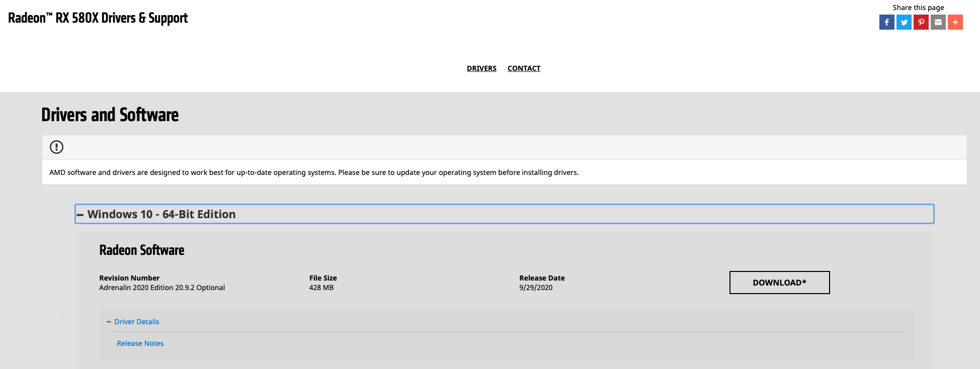The image size is (980, 369).
Task: Share this page on Pinterest
Action: [921, 22]
